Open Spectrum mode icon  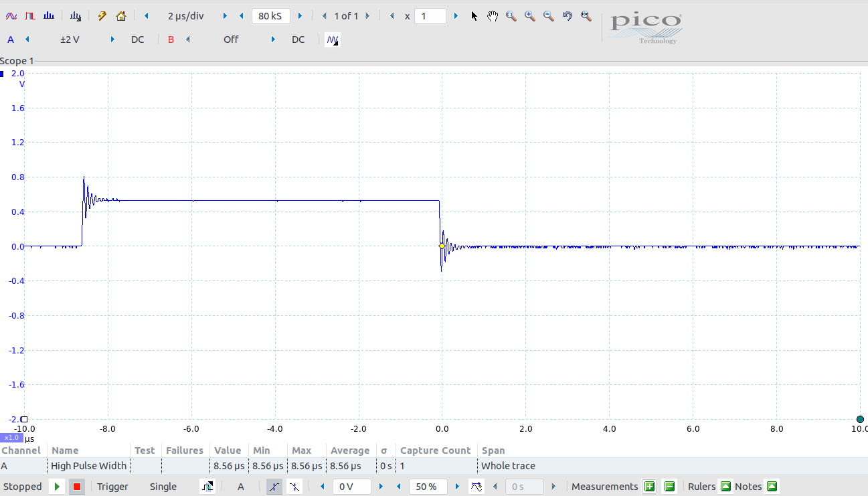[49, 15]
